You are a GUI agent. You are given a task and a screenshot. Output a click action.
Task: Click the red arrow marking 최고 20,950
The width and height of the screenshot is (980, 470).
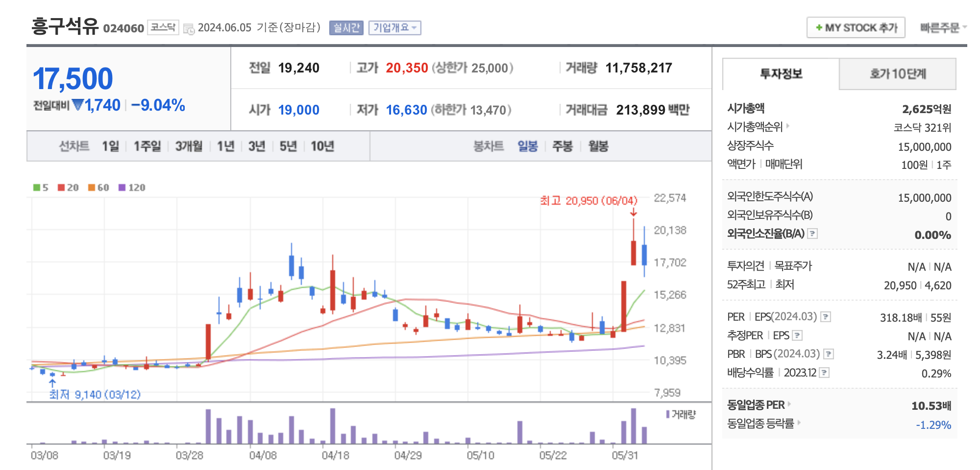(633, 212)
